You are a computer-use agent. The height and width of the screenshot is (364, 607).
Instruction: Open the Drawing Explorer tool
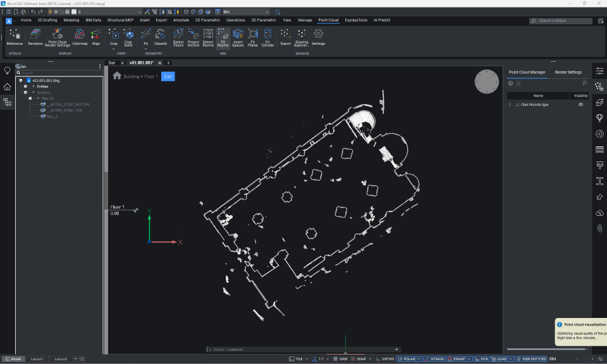point(301,38)
